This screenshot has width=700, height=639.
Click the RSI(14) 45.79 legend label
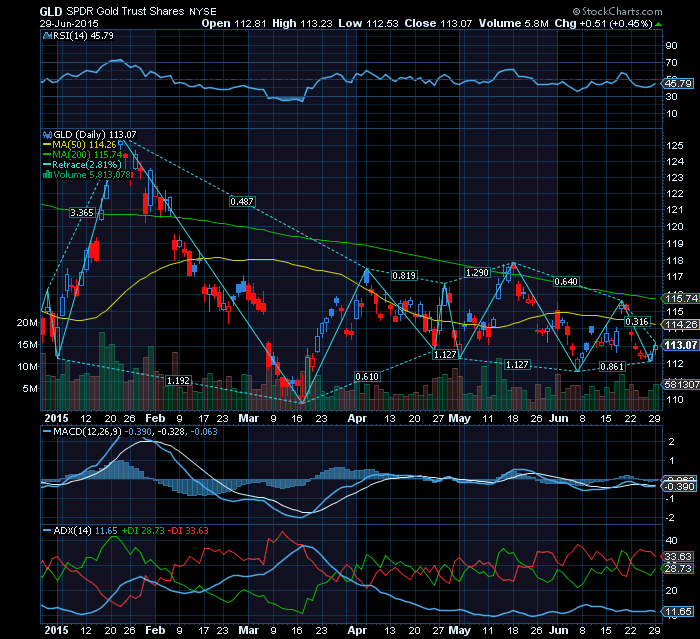(83, 36)
